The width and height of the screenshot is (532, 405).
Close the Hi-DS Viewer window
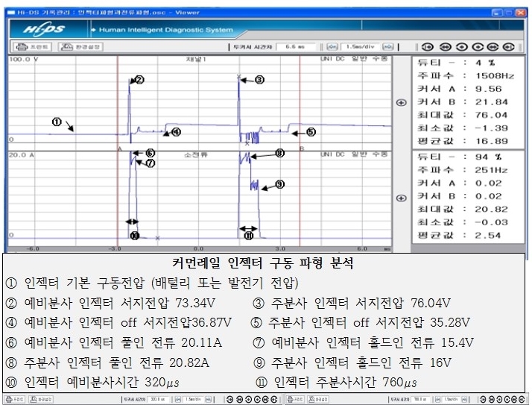[520, 13]
